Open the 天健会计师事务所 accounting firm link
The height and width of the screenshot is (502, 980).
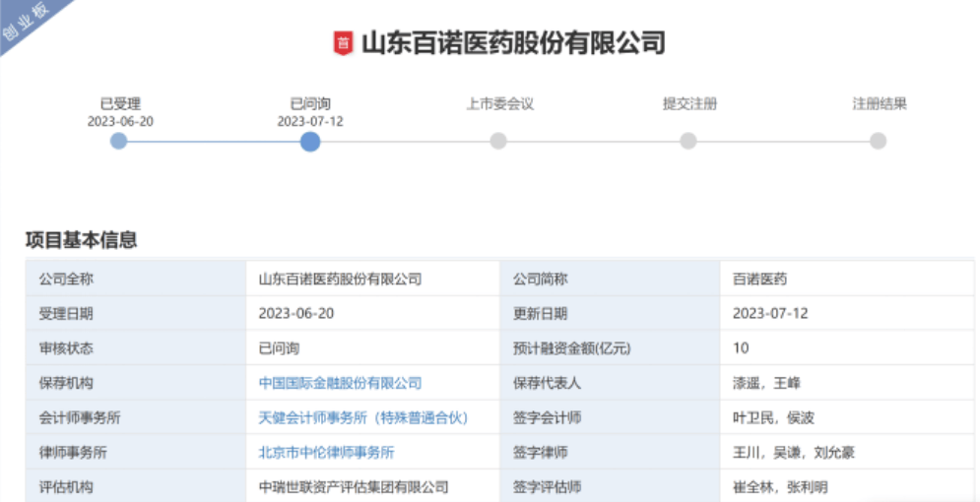pyautogui.click(x=362, y=417)
